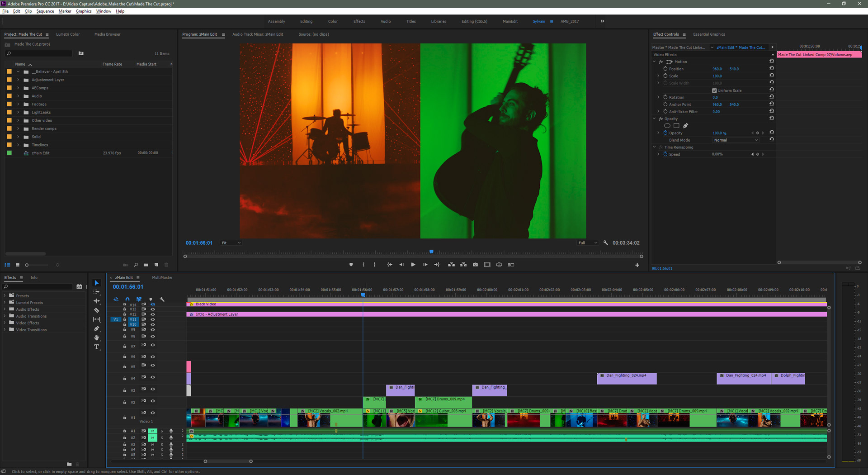The image size is (868, 475).
Task: Expand the AEComps bin
Action: pos(18,88)
